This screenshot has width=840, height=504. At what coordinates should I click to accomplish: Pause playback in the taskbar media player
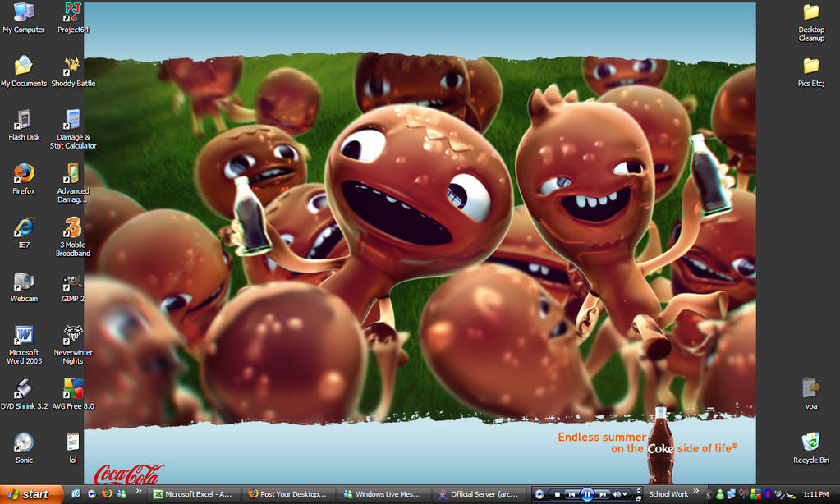click(587, 494)
